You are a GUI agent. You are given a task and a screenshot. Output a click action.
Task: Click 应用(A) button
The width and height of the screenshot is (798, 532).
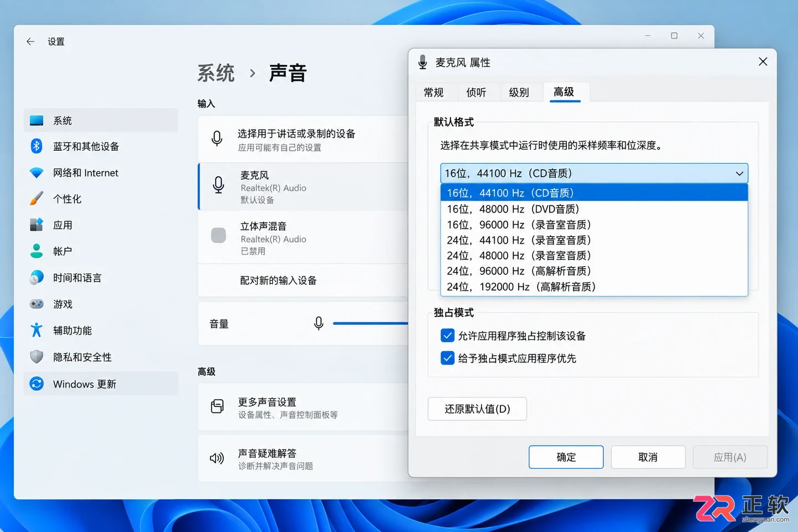(730, 457)
